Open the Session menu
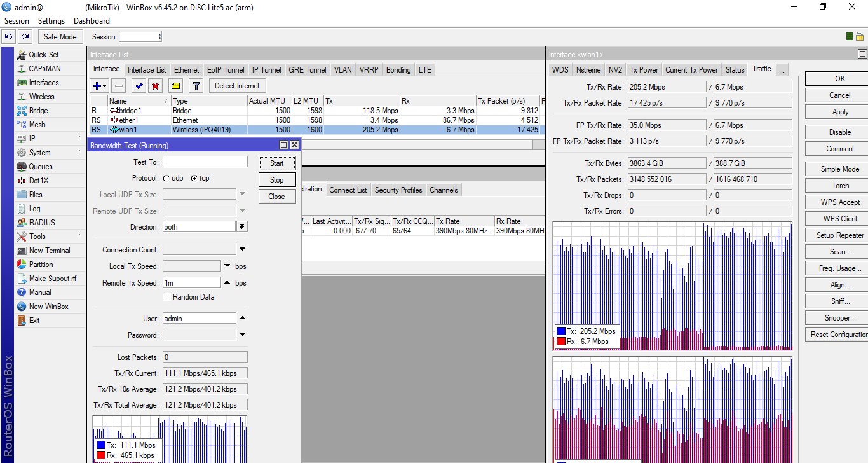 coord(17,21)
